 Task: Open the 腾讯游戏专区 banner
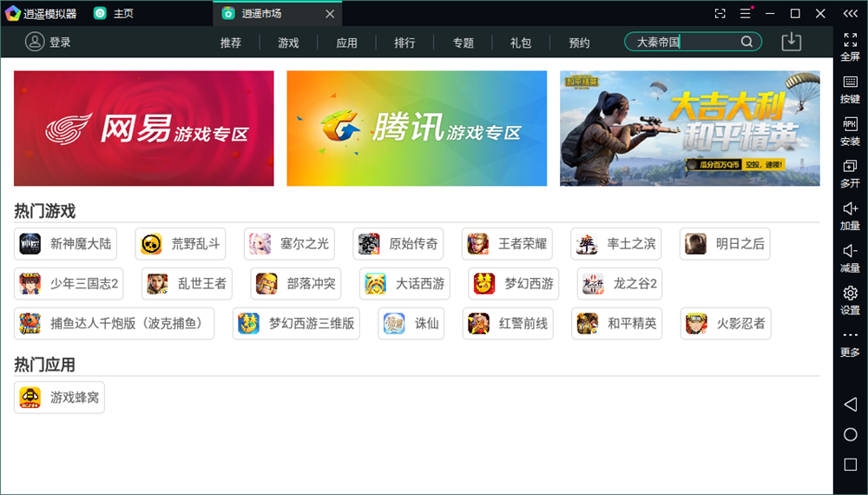[417, 129]
